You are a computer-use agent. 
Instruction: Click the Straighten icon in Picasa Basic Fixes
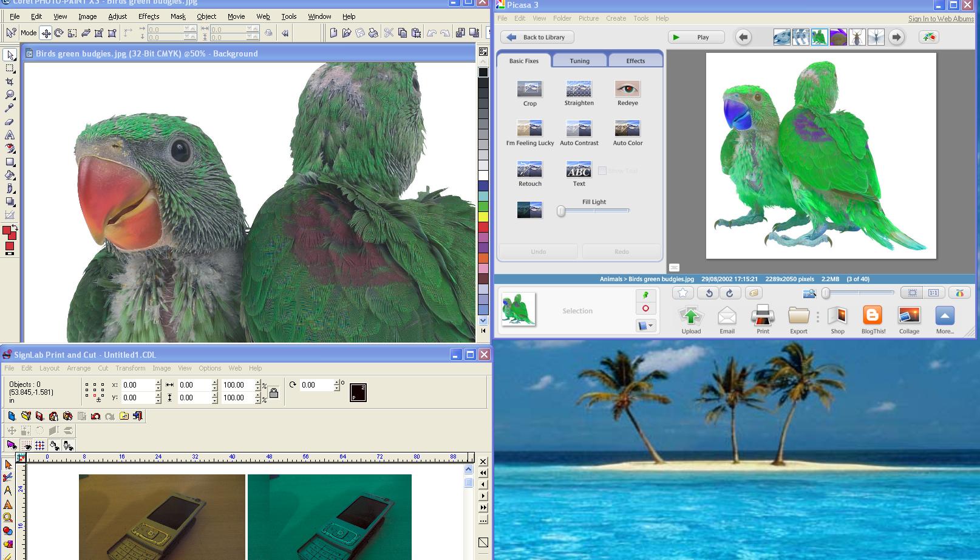[x=579, y=89]
